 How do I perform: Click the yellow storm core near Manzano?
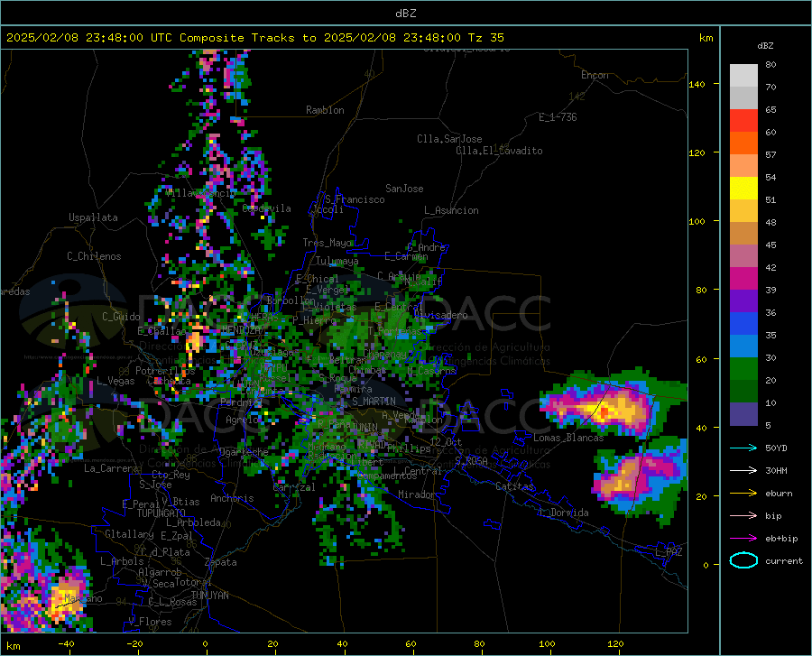(65, 596)
